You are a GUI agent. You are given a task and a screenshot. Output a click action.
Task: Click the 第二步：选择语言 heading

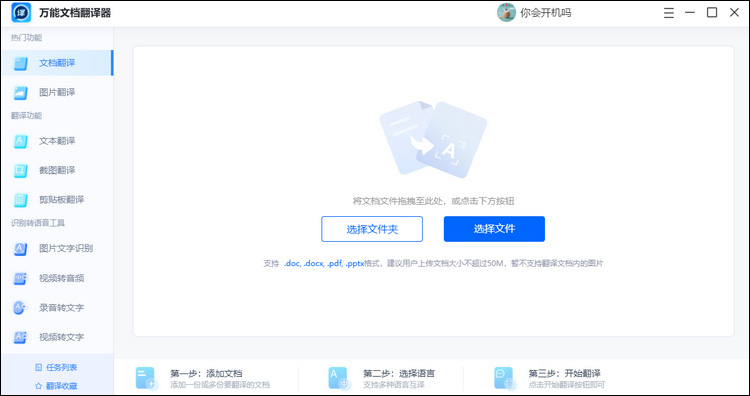(399, 374)
